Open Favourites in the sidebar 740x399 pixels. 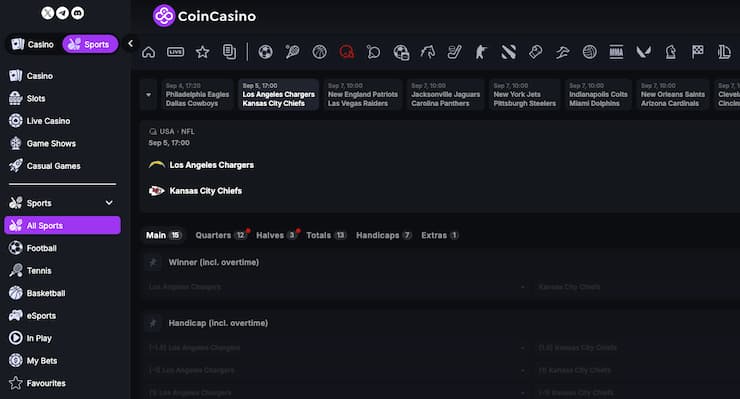tap(62, 383)
